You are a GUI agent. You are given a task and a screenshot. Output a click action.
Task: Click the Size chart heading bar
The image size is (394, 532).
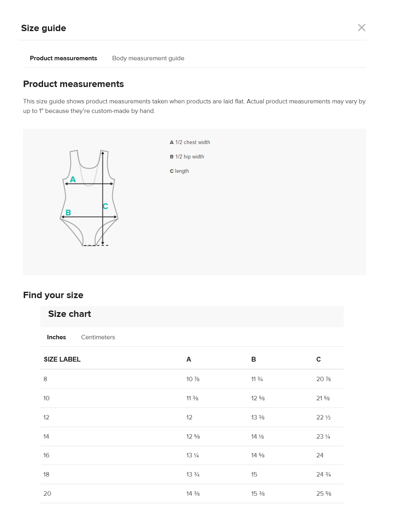pyautogui.click(x=192, y=316)
